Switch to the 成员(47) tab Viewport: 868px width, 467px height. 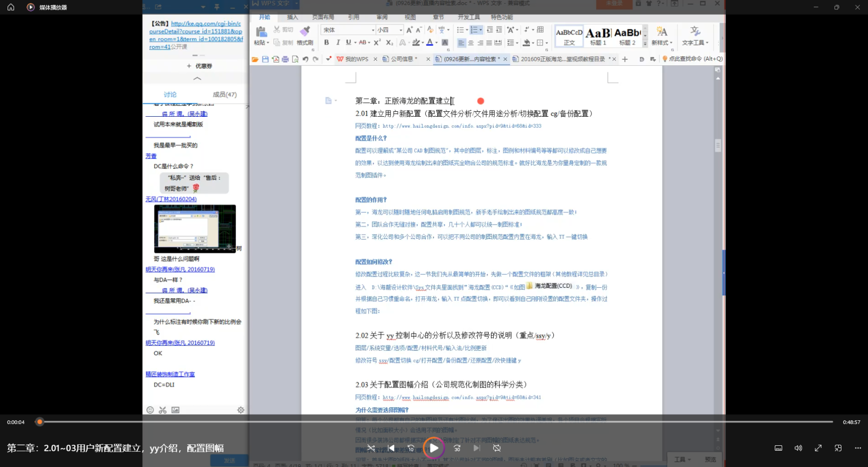[224, 94]
